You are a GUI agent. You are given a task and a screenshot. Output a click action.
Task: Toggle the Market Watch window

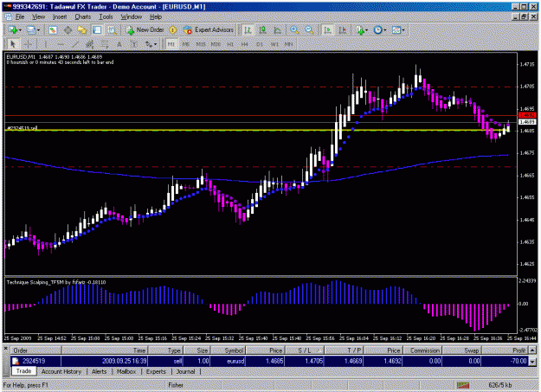click(53, 30)
